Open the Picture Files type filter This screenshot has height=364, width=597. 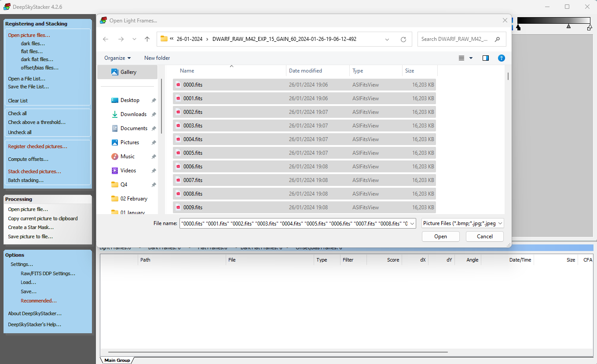tap(463, 223)
